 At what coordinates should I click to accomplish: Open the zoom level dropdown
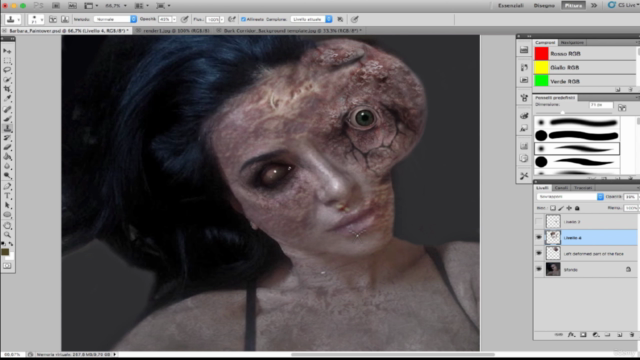click(x=125, y=6)
